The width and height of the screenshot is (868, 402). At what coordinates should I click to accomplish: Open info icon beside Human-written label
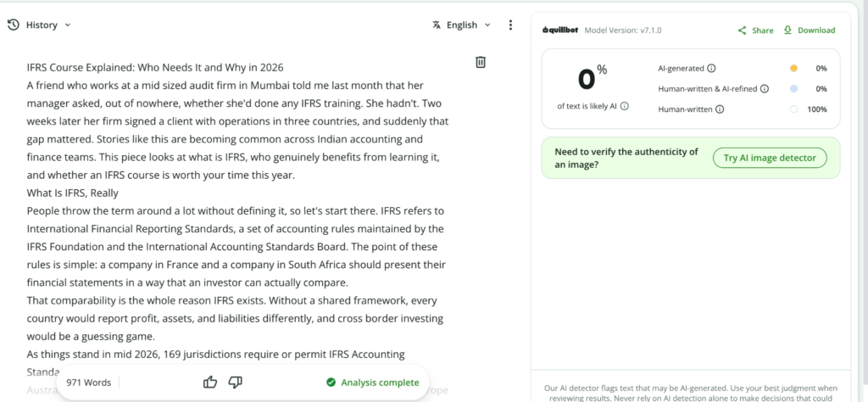coord(719,109)
